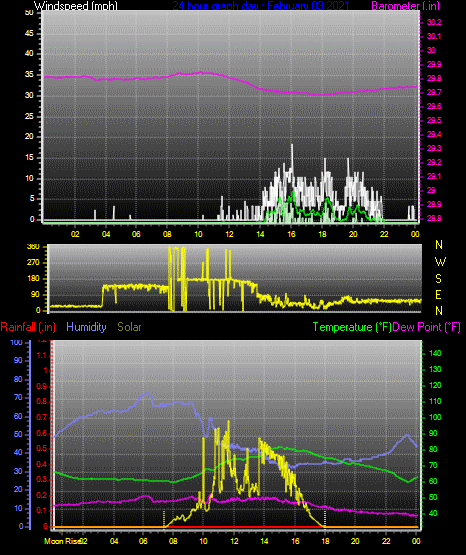The image size is (466, 555).
Task: Click the 90 wind direction axis value
Action: 36,295
